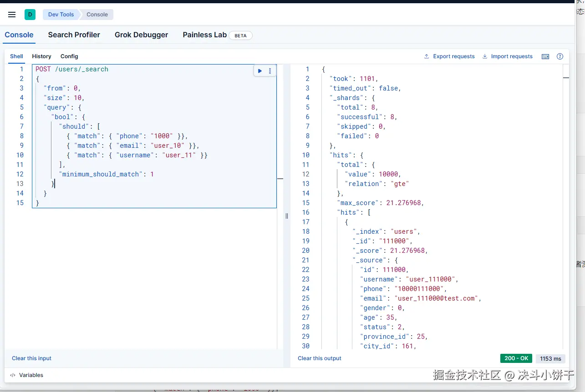This screenshot has height=392, width=585.
Task: Click the Variables code icon
Action: 13,375
